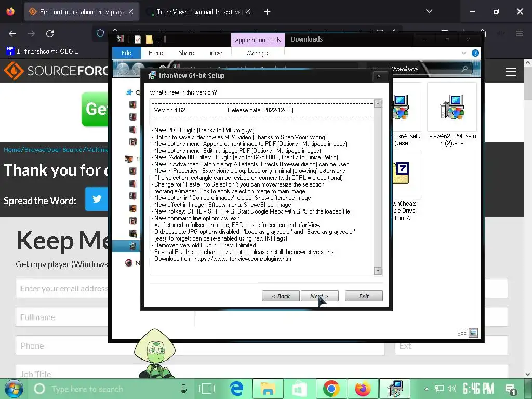Viewport: 532px width, 399px height.
Task: Select iview462_x64_setup (2).exe file
Action: click(452, 115)
